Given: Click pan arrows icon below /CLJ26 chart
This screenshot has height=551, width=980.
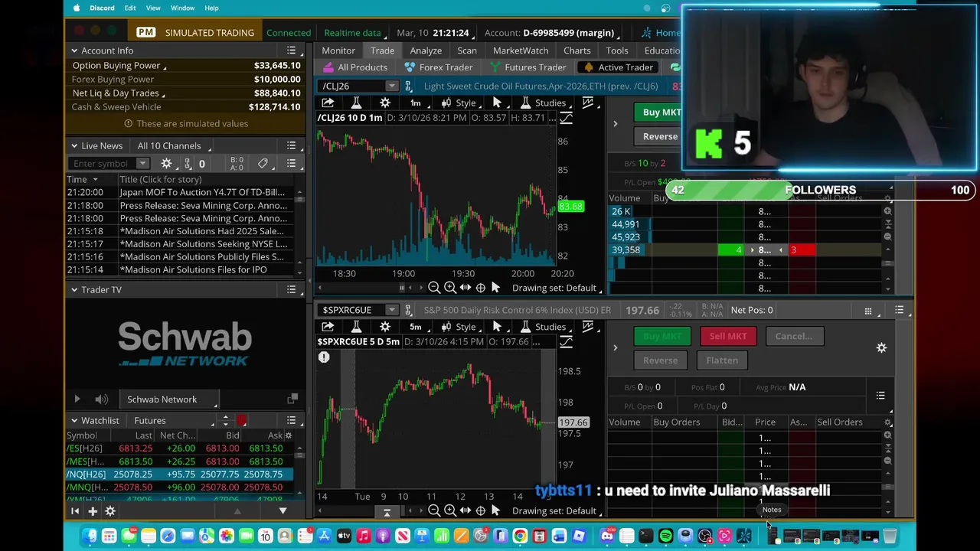Looking at the screenshot, I should tap(465, 288).
